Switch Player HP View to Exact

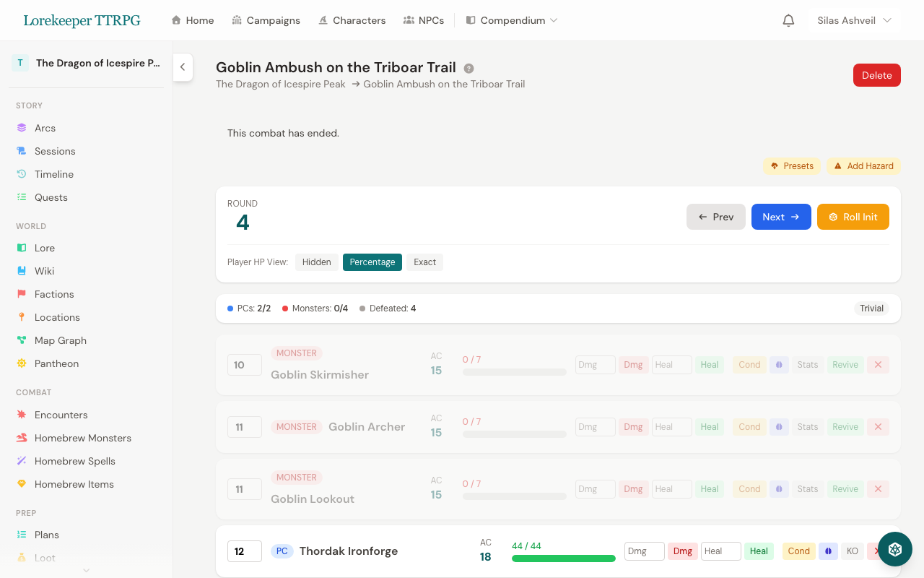pos(424,262)
